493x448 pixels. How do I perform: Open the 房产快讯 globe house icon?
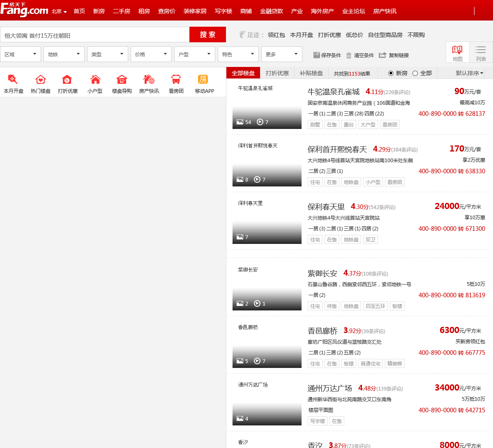149,79
